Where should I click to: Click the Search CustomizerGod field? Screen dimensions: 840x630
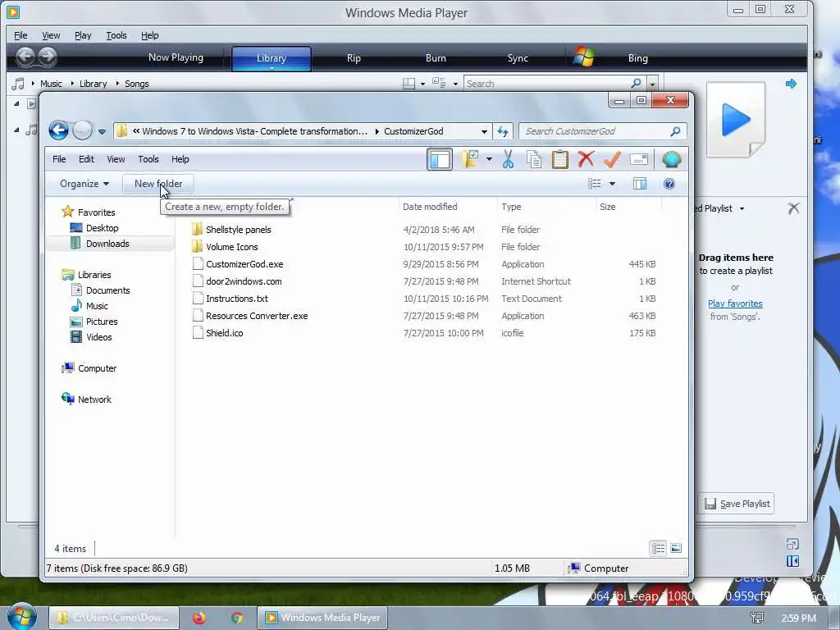coord(602,131)
